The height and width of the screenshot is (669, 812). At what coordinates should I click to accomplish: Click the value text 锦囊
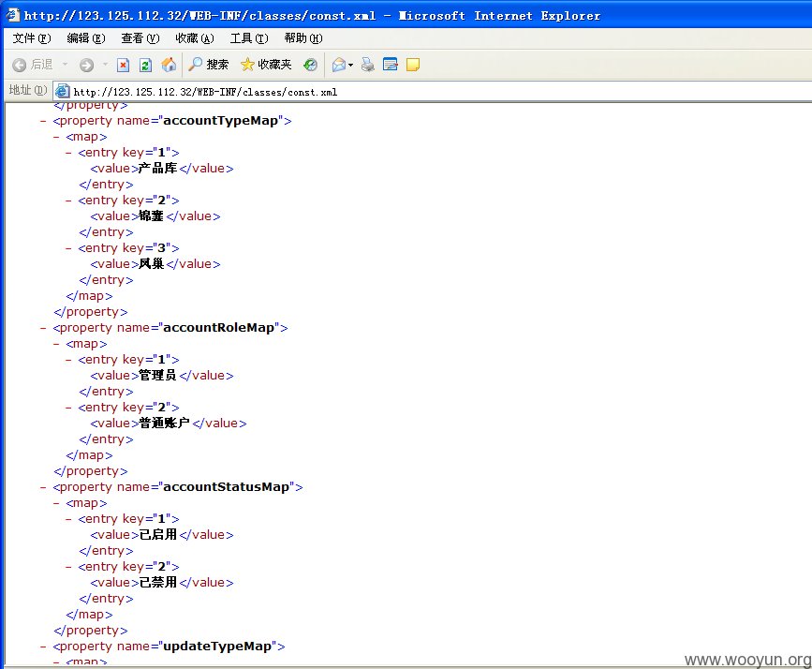pos(151,216)
